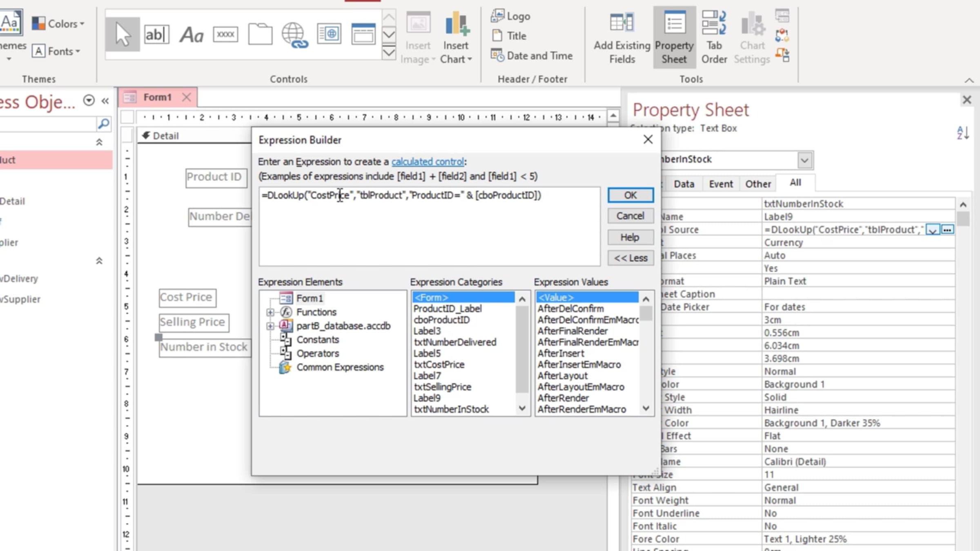The image size is (980, 551).
Task: Choose the Button control
Action: click(x=225, y=34)
